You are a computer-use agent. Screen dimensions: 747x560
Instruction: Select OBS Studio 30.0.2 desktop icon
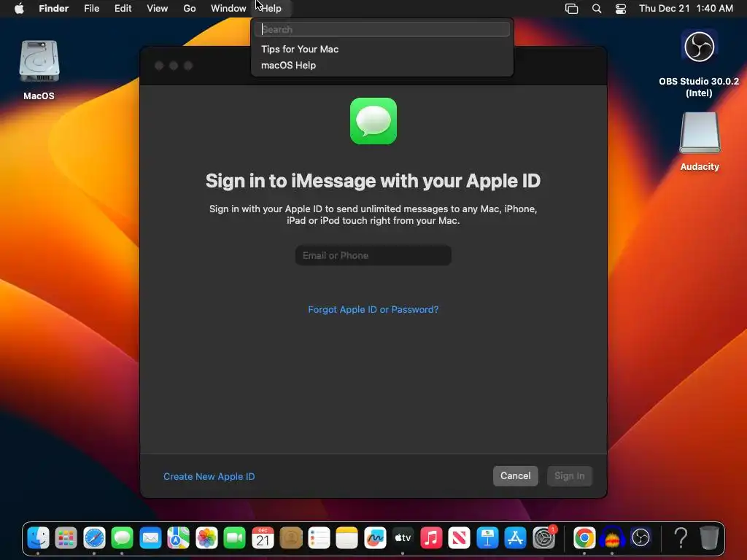tap(700, 46)
